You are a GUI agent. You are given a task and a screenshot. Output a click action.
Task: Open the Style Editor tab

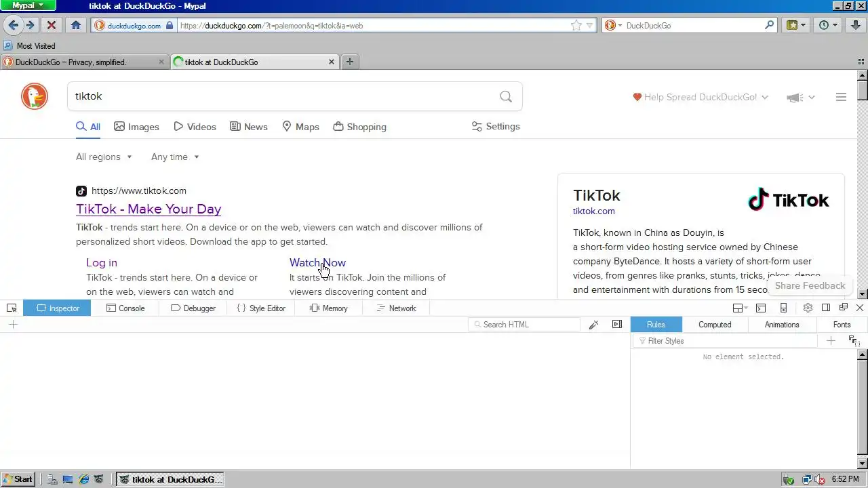tap(261, 308)
